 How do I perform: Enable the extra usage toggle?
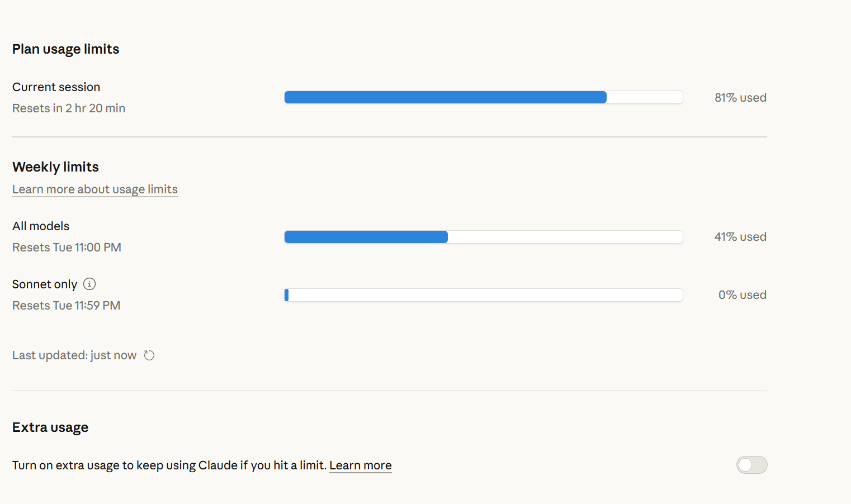(x=751, y=465)
